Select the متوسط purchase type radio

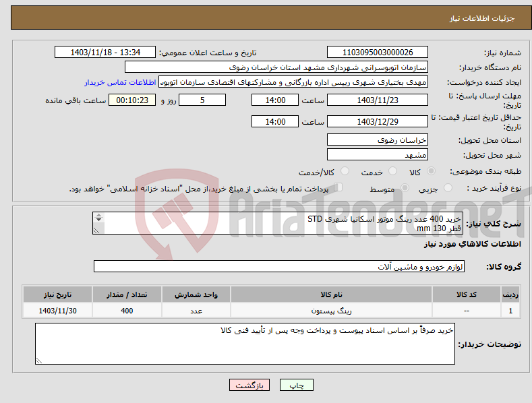pos(405,187)
